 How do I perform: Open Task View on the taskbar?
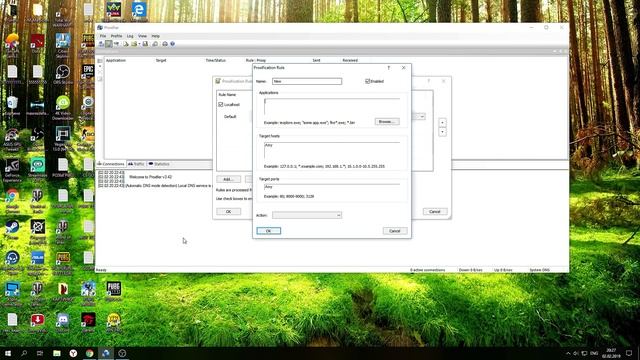pos(40,353)
